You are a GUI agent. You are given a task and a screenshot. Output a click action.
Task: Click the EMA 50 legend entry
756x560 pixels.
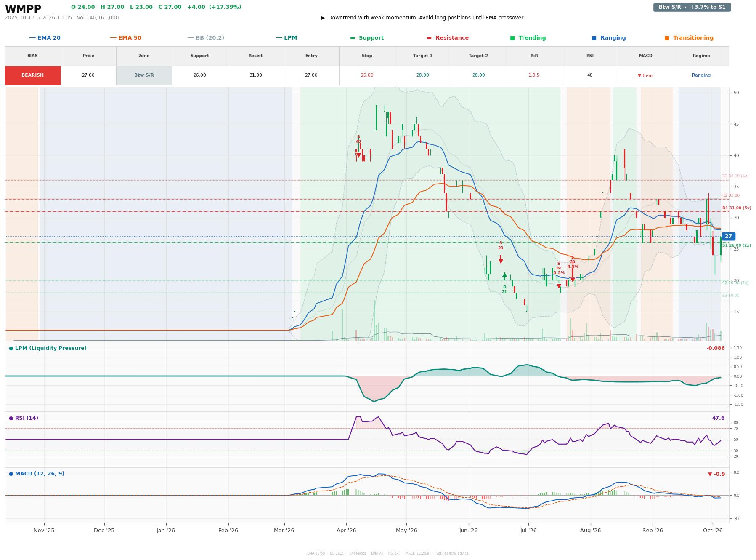[125, 38]
